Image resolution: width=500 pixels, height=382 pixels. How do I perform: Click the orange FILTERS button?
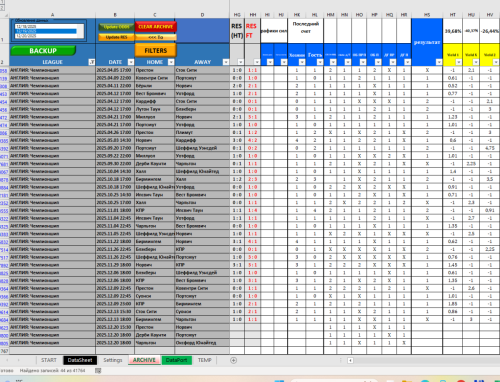pos(155,51)
